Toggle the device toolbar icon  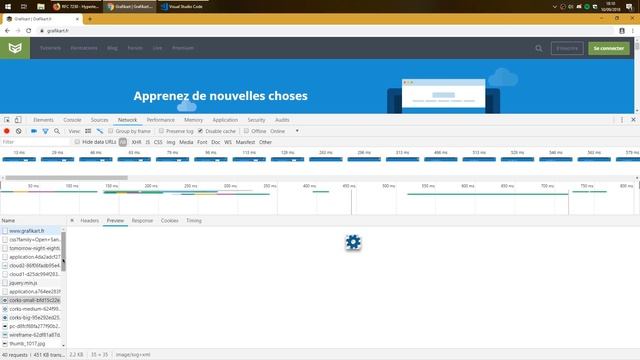[x=18, y=120]
